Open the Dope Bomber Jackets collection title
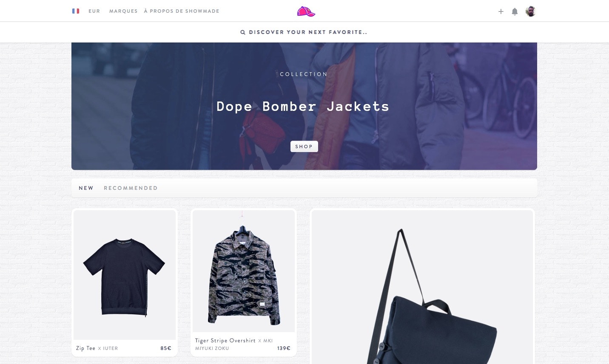Viewport: 609px width, 364px height. pos(303,106)
